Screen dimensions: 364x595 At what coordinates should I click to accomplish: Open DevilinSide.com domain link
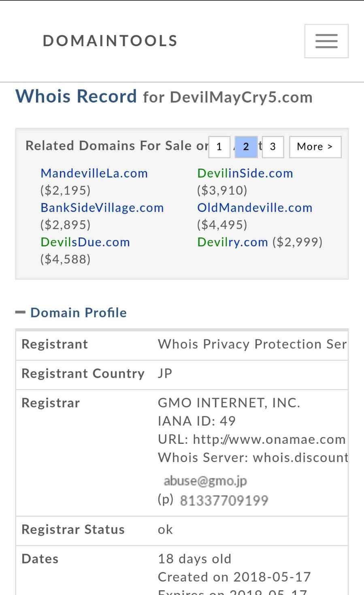pyautogui.click(x=245, y=173)
